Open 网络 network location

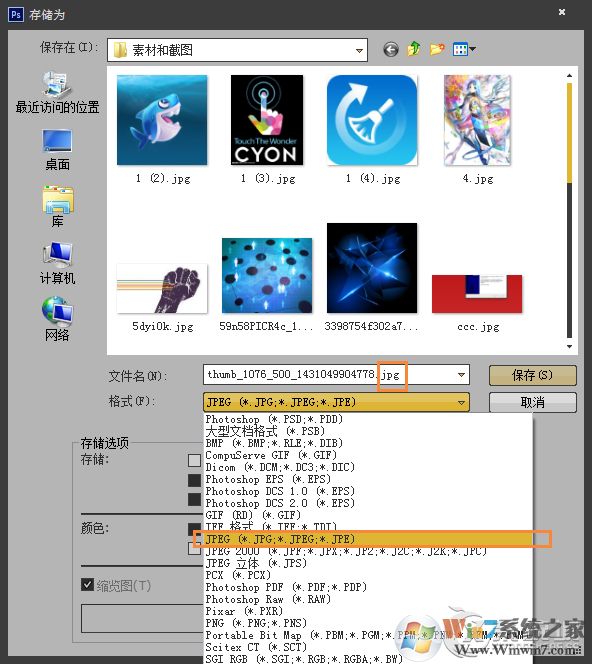pyautogui.click(x=57, y=320)
